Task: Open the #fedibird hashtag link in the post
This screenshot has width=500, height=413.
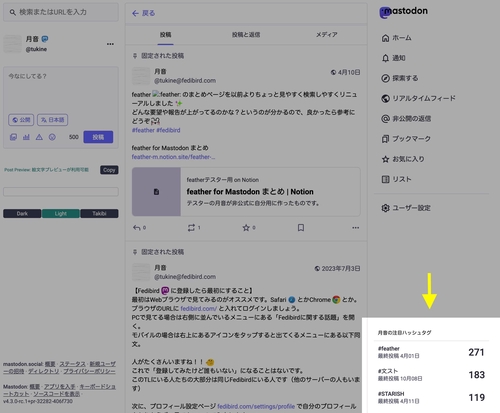Action: 168,130
